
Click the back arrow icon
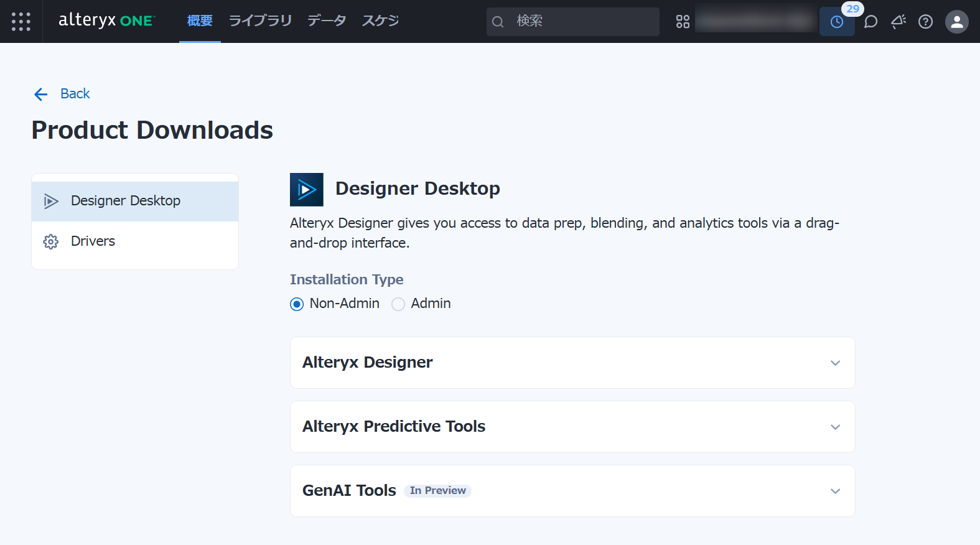[x=41, y=94]
